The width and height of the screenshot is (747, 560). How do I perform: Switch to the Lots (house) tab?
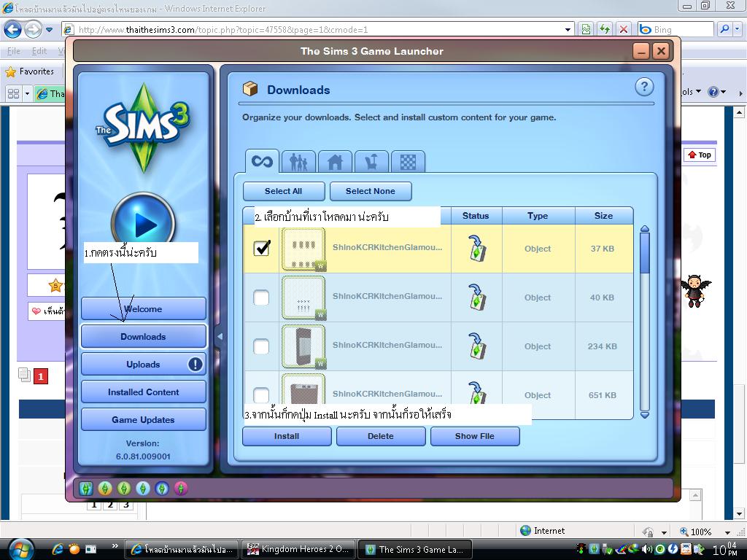point(335,163)
